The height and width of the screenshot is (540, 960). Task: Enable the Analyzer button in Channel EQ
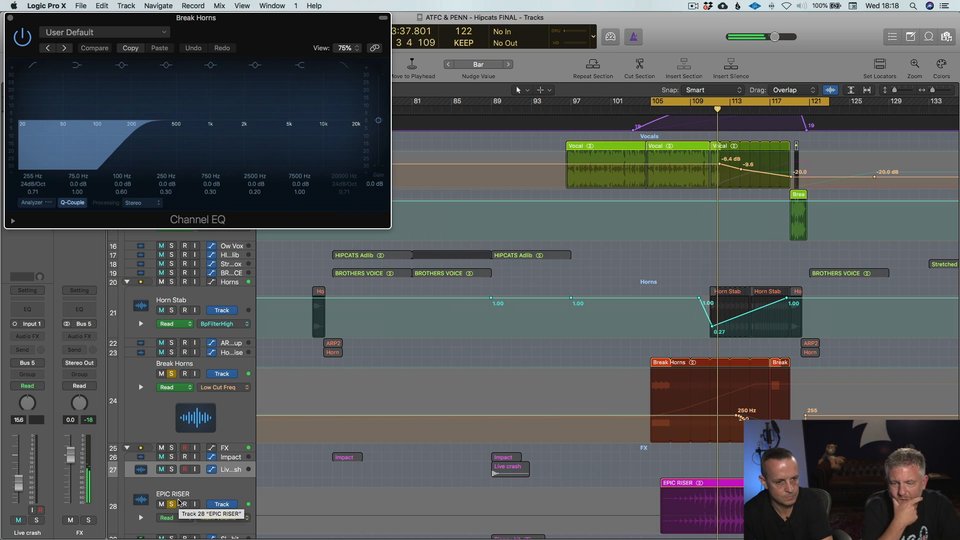(37, 203)
